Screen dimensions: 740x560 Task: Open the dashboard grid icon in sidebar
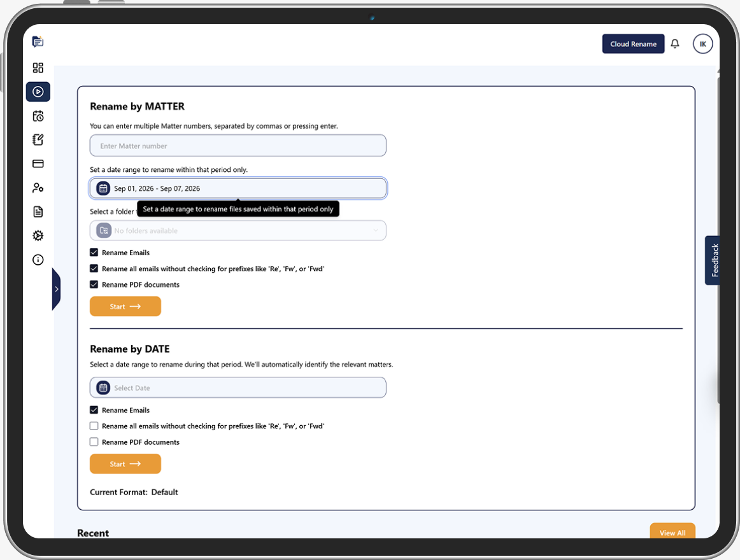38,68
